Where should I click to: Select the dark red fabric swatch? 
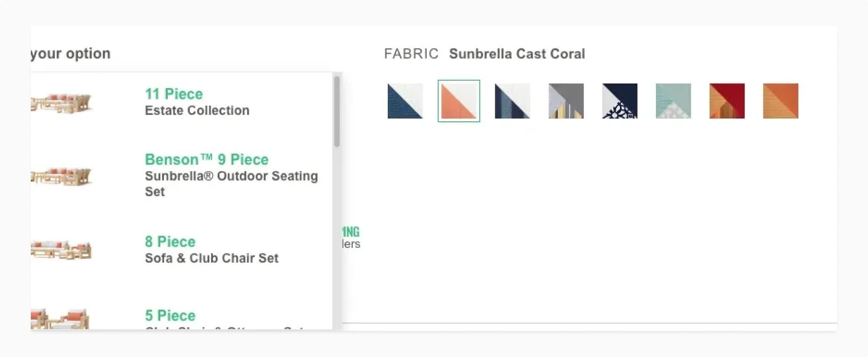(727, 101)
